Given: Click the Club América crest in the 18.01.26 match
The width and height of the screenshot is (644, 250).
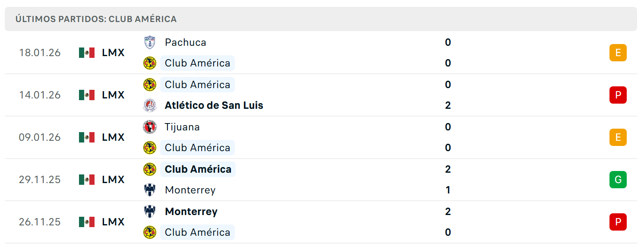Looking at the screenshot, I should pos(150,63).
